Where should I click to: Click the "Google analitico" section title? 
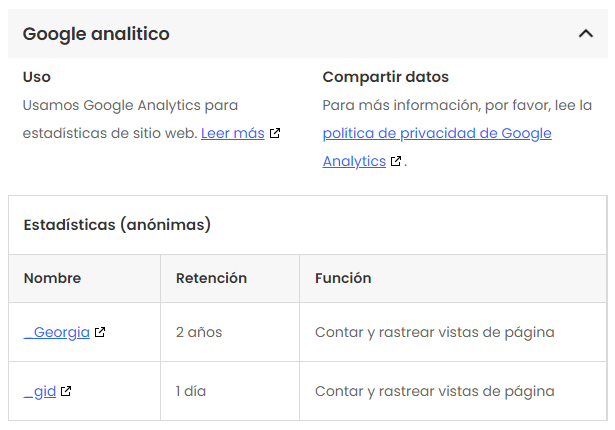(x=96, y=34)
